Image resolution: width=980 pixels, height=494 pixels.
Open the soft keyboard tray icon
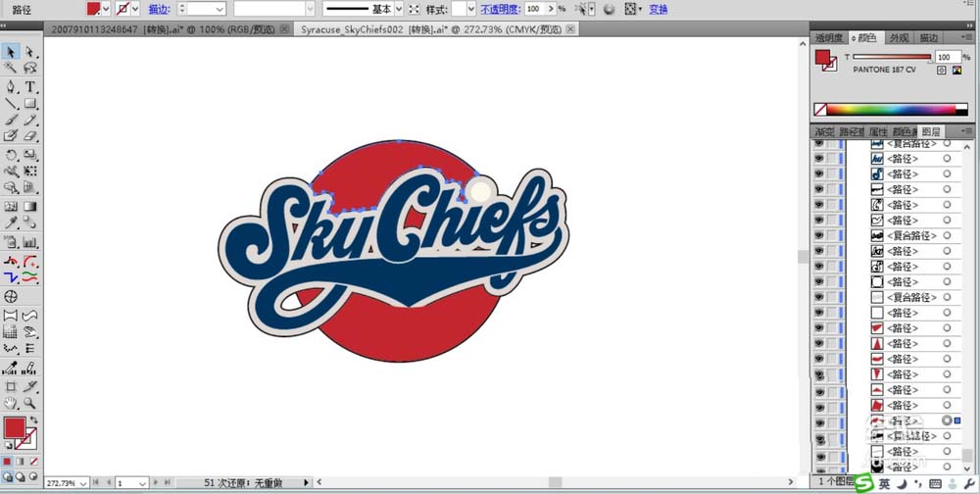[936, 484]
